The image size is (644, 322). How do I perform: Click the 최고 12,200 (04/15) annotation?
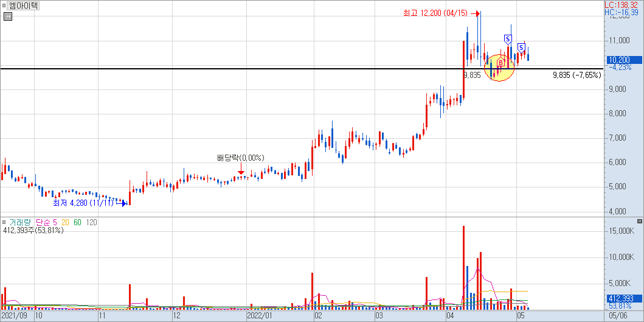coord(435,13)
